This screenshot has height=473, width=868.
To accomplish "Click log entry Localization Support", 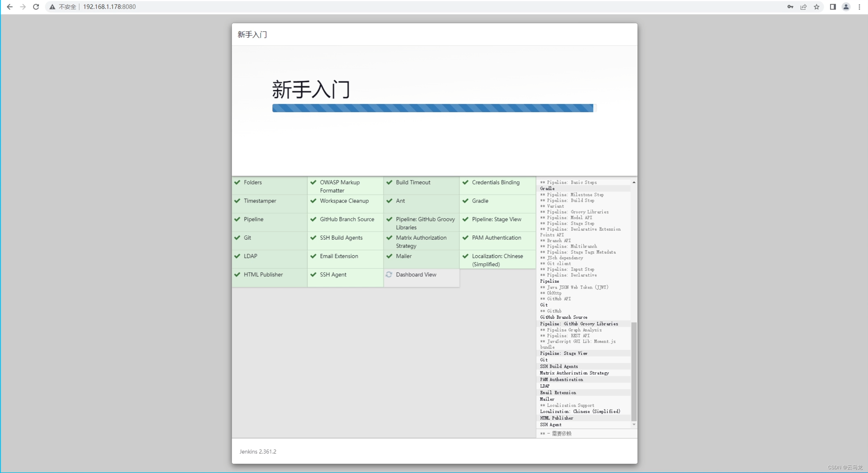I will point(567,405).
